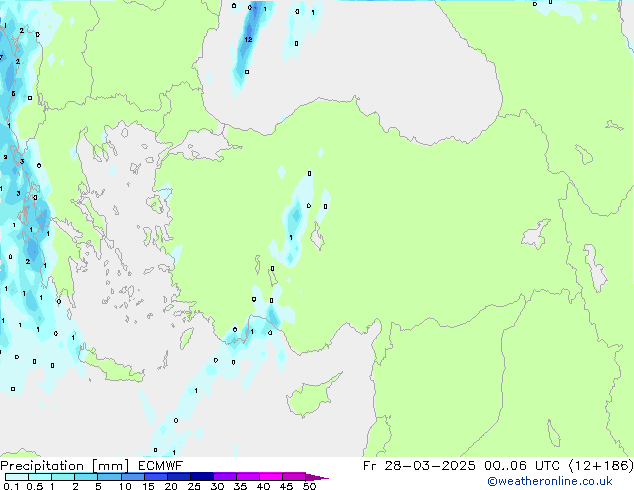Click the legend label '25'
634x490 pixels.
[x=194, y=486]
